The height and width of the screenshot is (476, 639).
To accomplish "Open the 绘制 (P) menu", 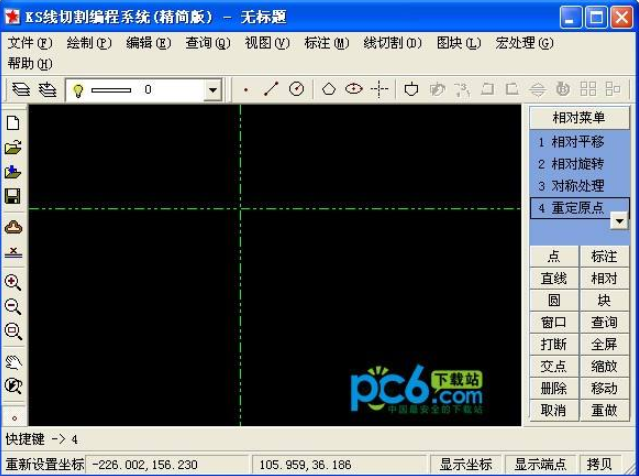I will point(89,43).
